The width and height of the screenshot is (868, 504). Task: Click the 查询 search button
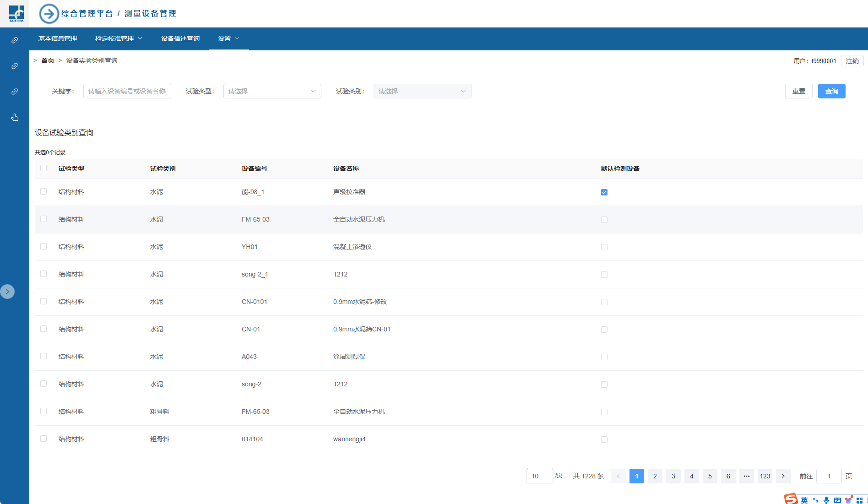coord(831,91)
